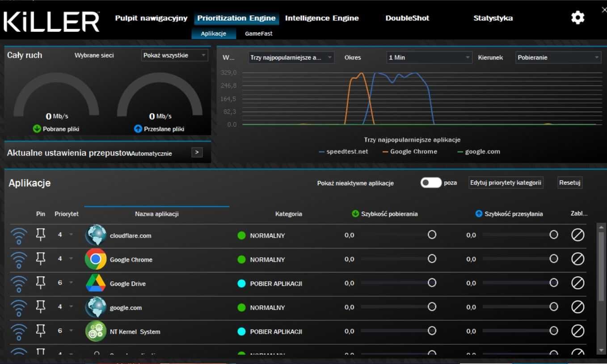Click the blue Przesłane pliki upload icon

point(138,129)
